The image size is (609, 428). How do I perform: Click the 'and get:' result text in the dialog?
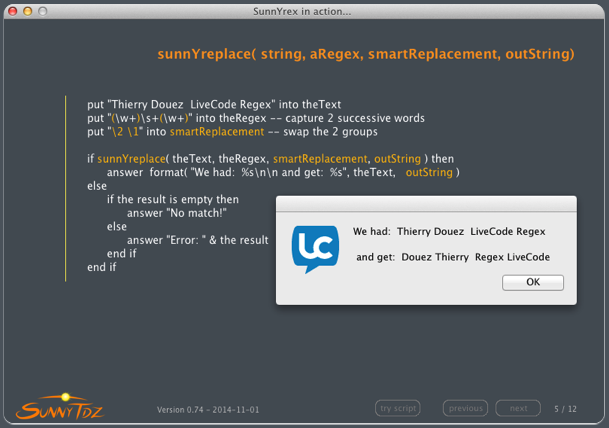pos(452,257)
